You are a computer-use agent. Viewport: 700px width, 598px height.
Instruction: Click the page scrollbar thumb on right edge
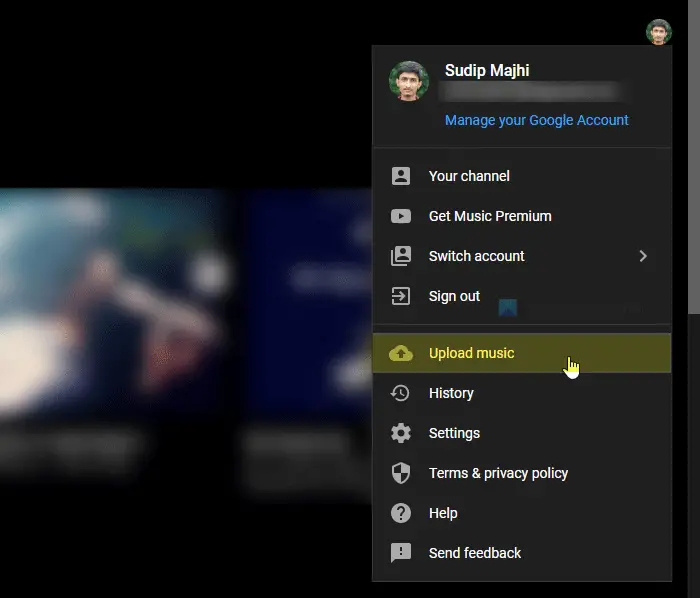694,157
